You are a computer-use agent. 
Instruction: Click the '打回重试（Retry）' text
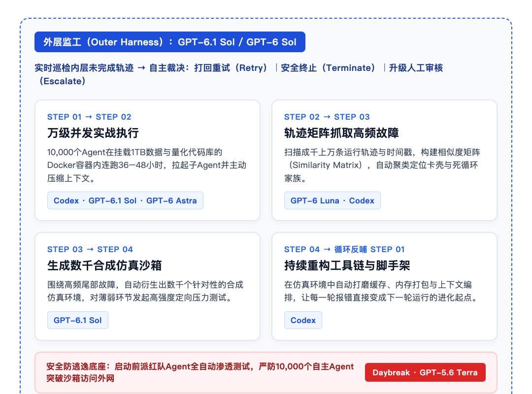pos(233,68)
